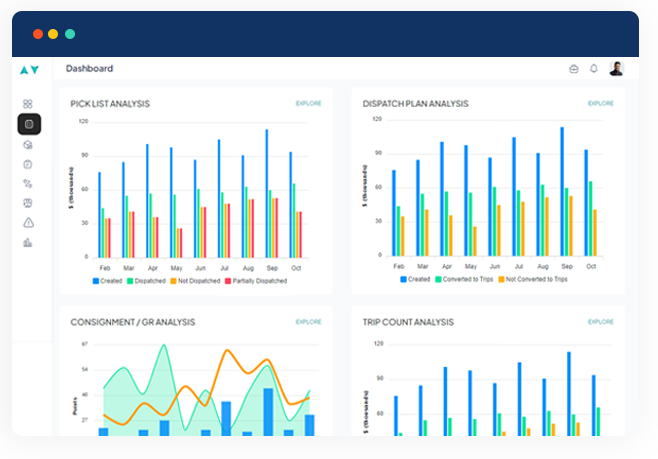658x459 pixels.
Task: Click the inbox icon in header
Action: (574, 69)
